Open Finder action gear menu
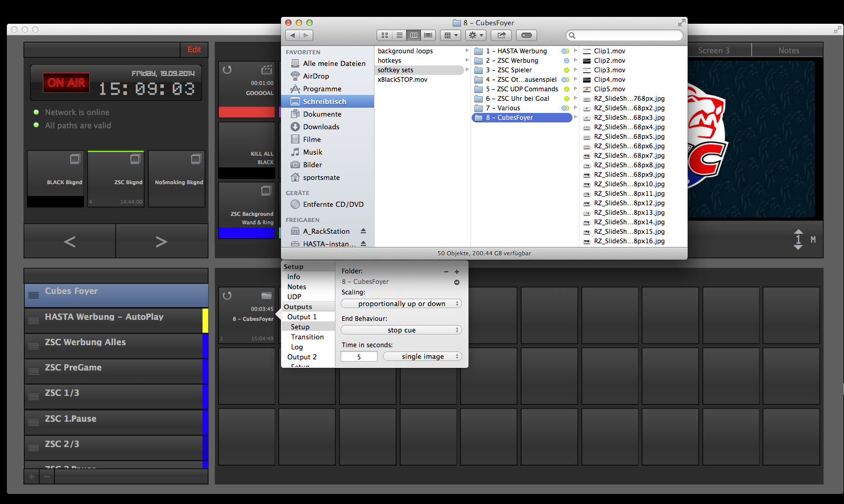The width and height of the screenshot is (844, 504). click(x=476, y=35)
